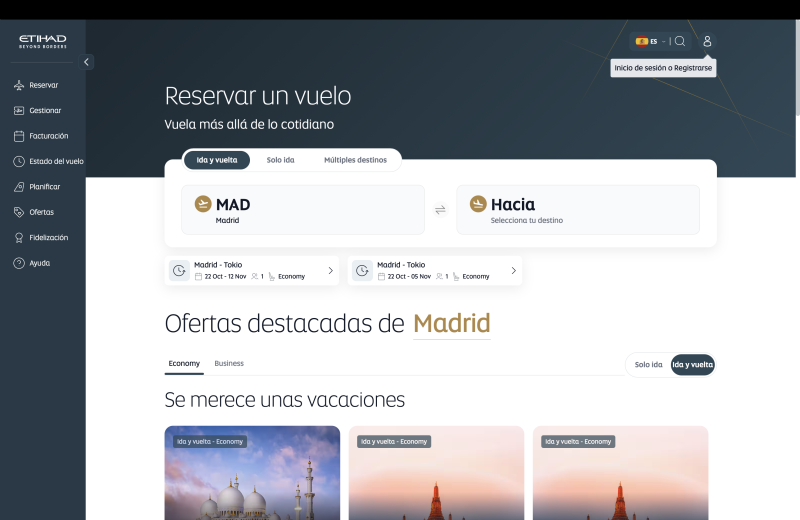The height and width of the screenshot is (520, 800).
Task: Select the Ida y vuelta trip type
Action: pyautogui.click(x=216, y=160)
